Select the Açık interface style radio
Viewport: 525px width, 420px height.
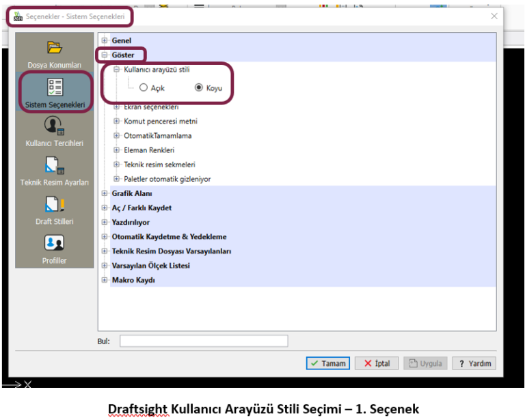click(x=144, y=87)
